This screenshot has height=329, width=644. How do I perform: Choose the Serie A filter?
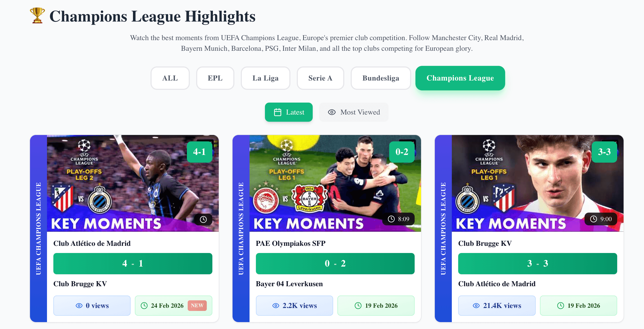320,78
